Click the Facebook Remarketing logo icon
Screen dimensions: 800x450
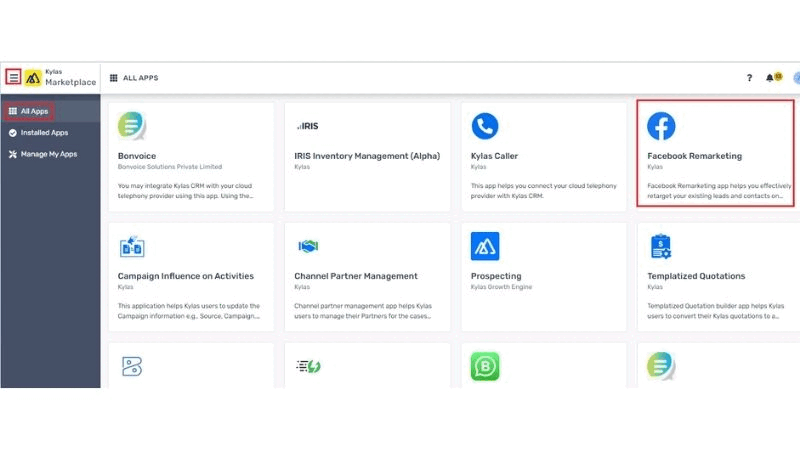point(661,126)
